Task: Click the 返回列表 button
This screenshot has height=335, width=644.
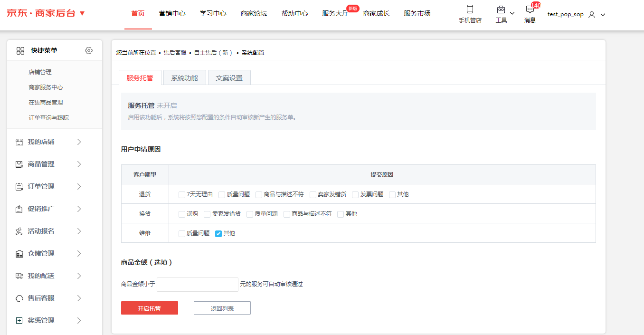Action: pyautogui.click(x=222, y=308)
